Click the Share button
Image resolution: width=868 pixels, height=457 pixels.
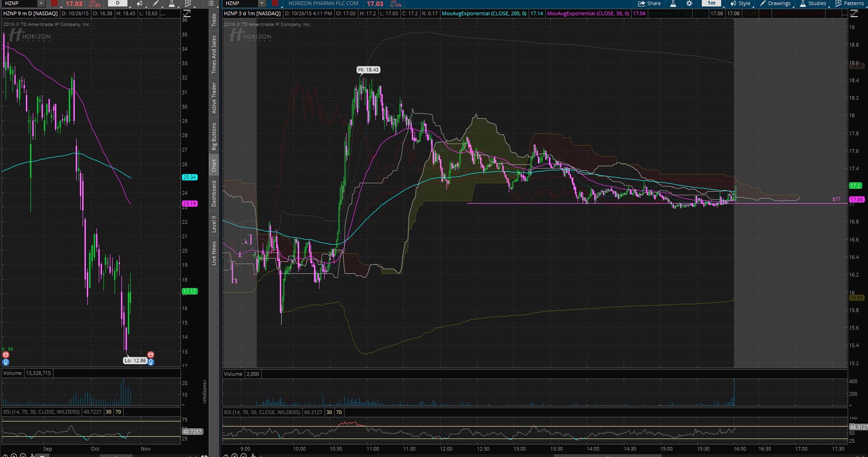(x=649, y=3)
